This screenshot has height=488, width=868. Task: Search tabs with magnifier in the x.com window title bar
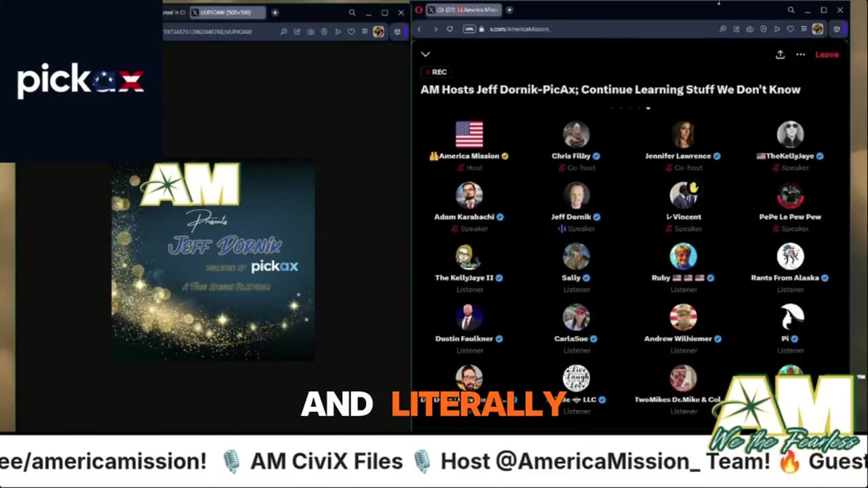[791, 10]
